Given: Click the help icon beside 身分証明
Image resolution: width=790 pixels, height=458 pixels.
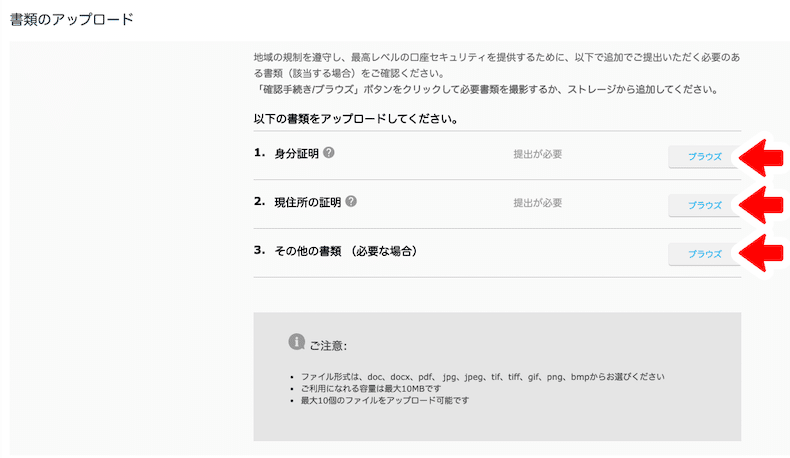Looking at the screenshot, I should [x=329, y=153].
